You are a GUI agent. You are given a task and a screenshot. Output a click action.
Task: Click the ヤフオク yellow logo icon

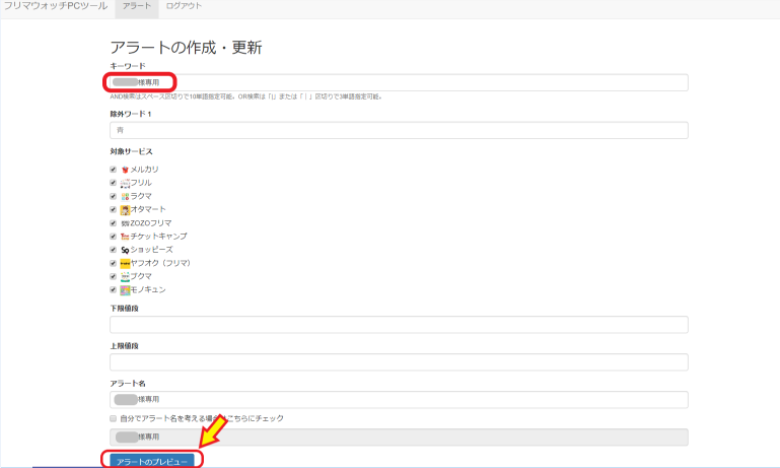pyautogui.click(x=125, y=263)
